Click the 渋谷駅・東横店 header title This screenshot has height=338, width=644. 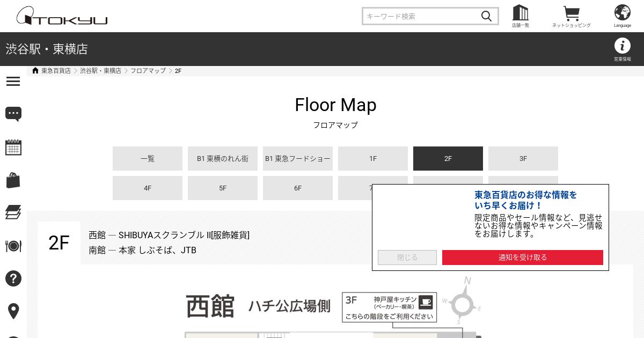pos(47,49)
